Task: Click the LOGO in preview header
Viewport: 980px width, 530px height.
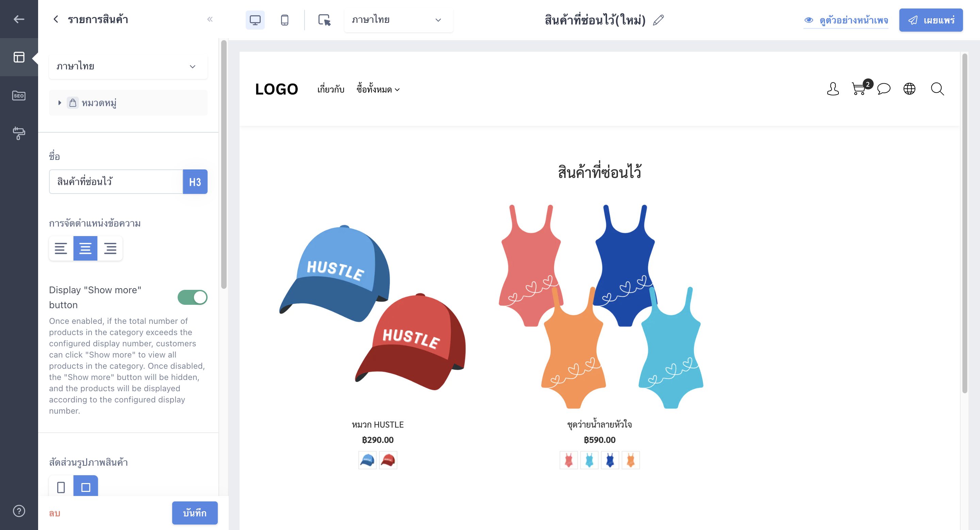Action: pyautogui.click(x=277, y=89)
